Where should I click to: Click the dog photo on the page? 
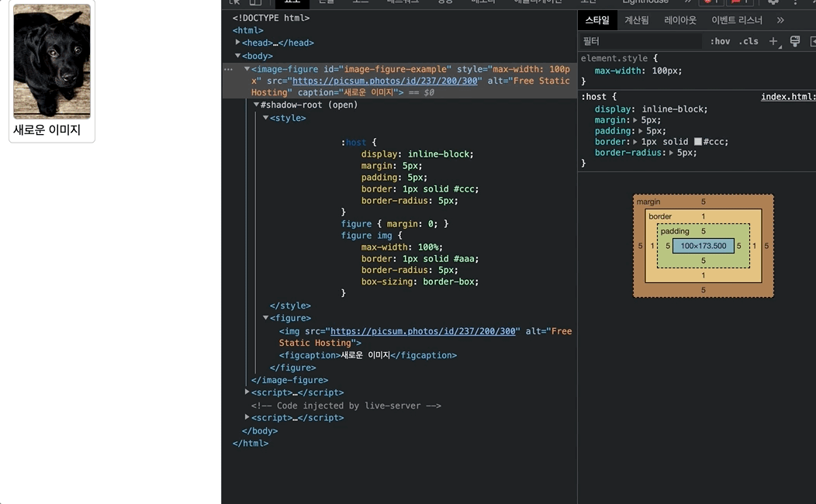tap(51, 61)
